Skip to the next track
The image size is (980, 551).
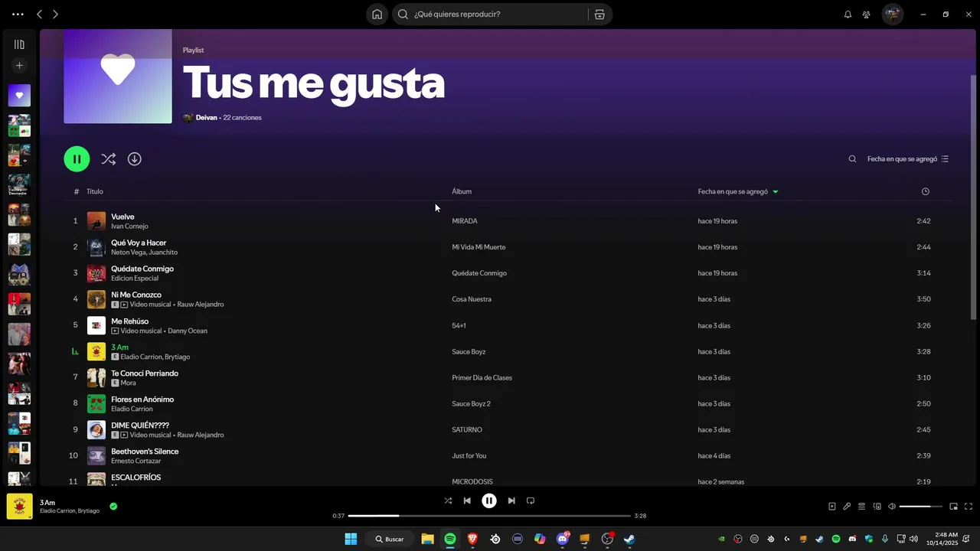[x=511, y=500]
